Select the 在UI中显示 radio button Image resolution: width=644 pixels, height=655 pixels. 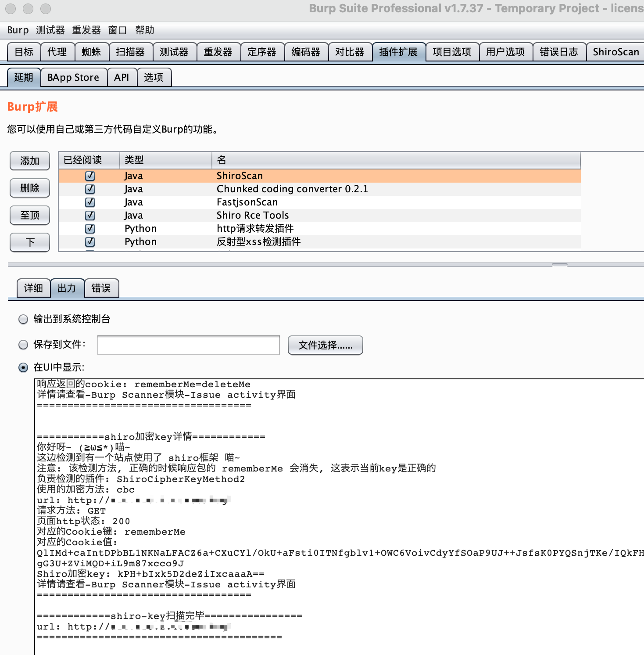click(23, 367)
